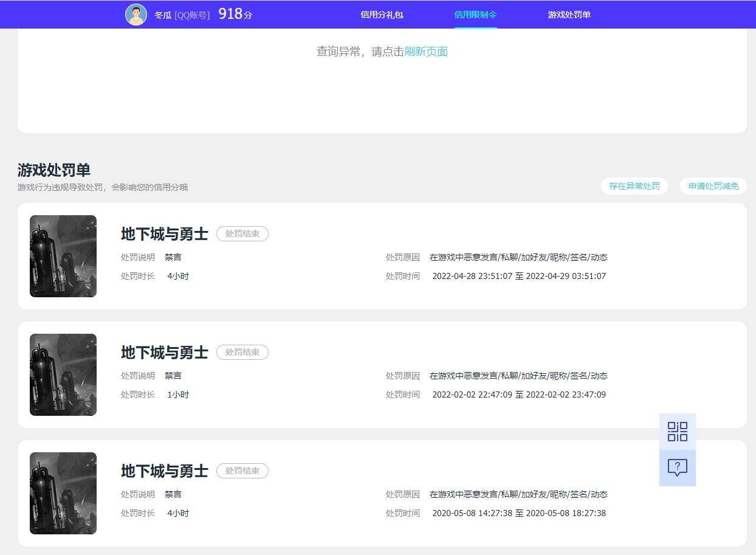Click the 冬瓜 username
Image resolution: width=756 pixels, height=555 pixels.
163,15
